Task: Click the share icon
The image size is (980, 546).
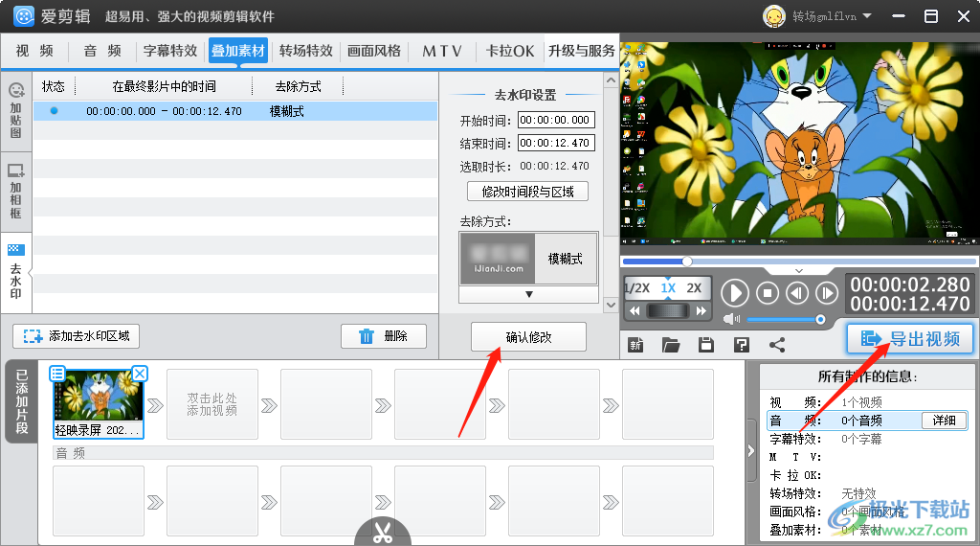Action: click(777, 345)
